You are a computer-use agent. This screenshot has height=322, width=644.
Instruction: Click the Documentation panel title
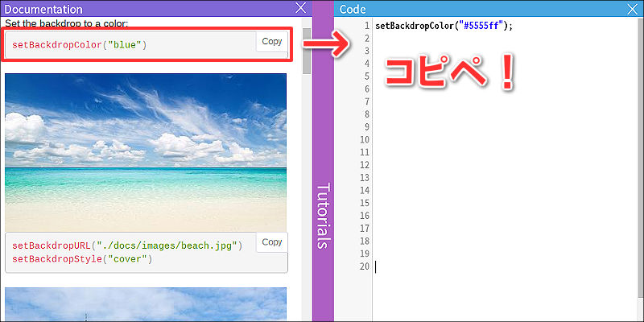tap(43, 9)
